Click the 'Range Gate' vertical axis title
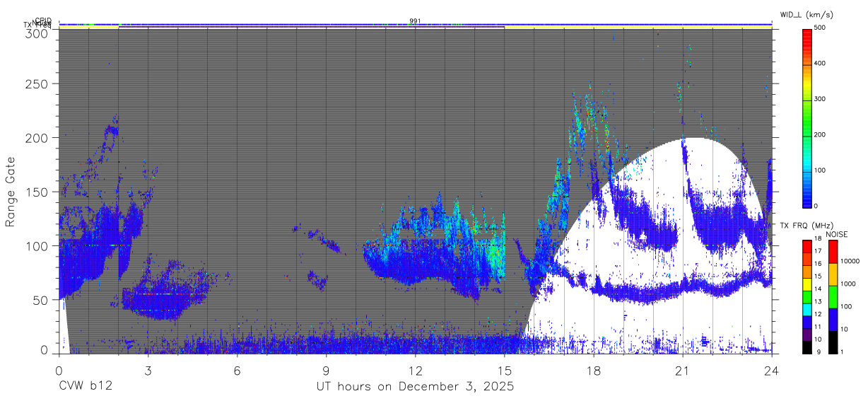The image size is (868, 401). click(x=11, y=192)
